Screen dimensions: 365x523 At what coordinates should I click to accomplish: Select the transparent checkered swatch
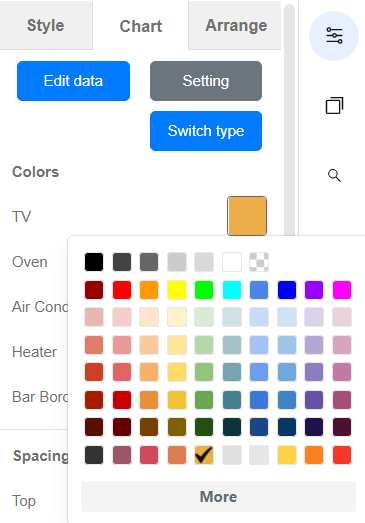(259, 262)
